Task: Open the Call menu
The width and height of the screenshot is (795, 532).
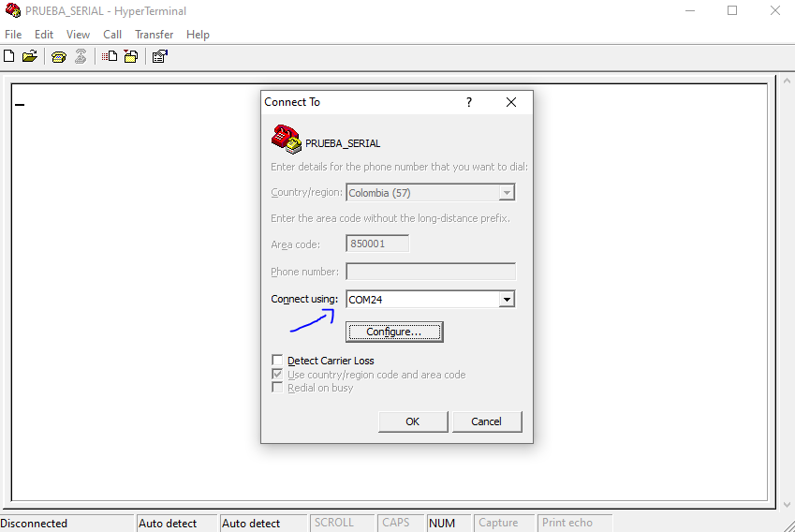Action: pos(112,35)
